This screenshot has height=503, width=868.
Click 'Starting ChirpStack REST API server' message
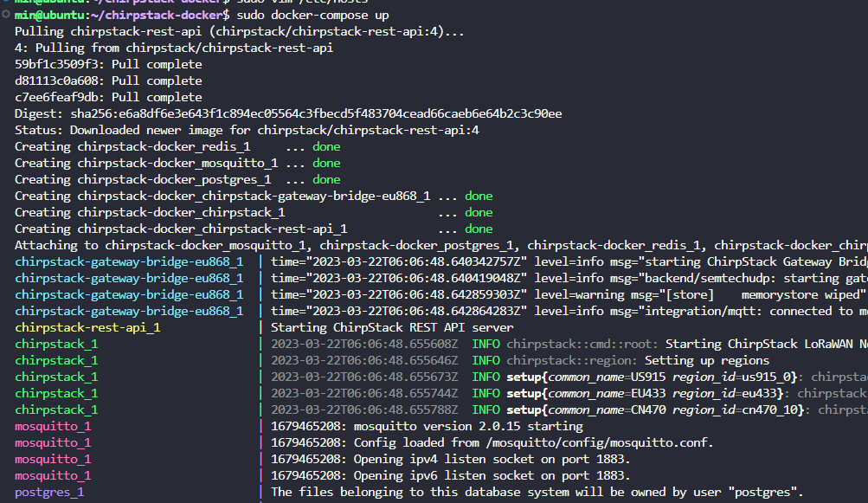392,327
